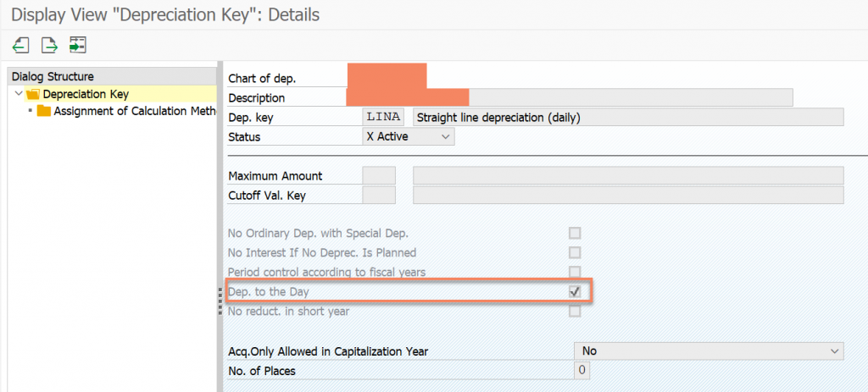Select Assignment of Calculation Methods tree item

(x=135, y=111)
